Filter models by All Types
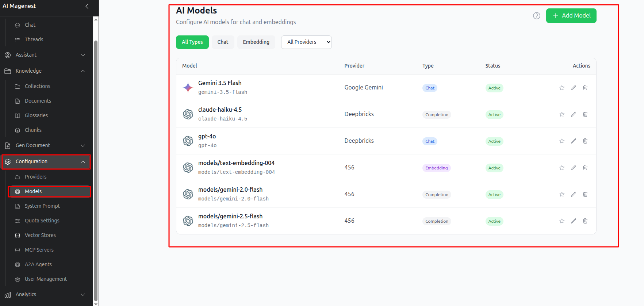Screen dimensions: 644x306 tap(192, 42)
